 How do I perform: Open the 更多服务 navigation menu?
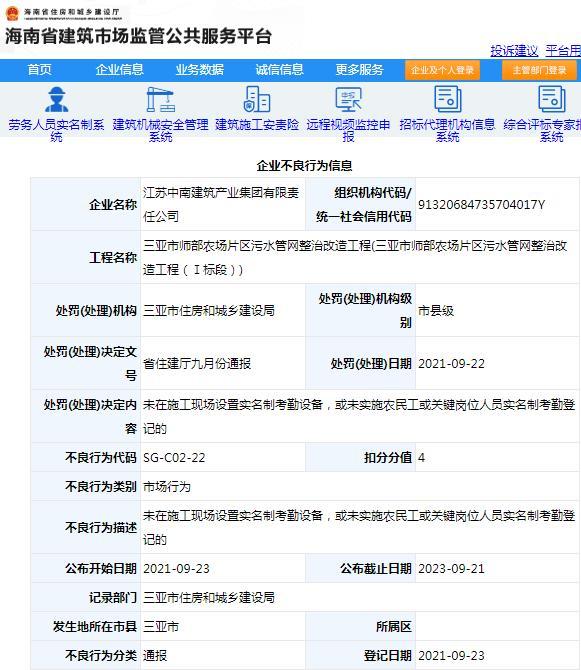[359, 70]
